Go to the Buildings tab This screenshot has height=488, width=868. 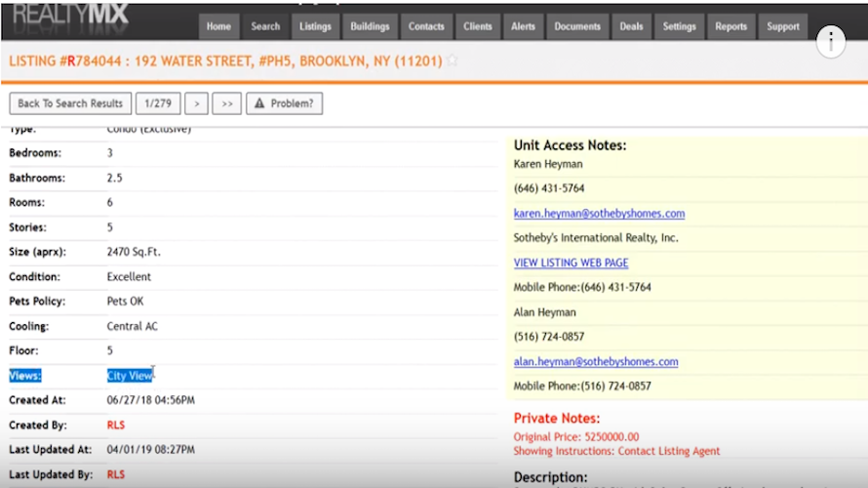(370, 26)
